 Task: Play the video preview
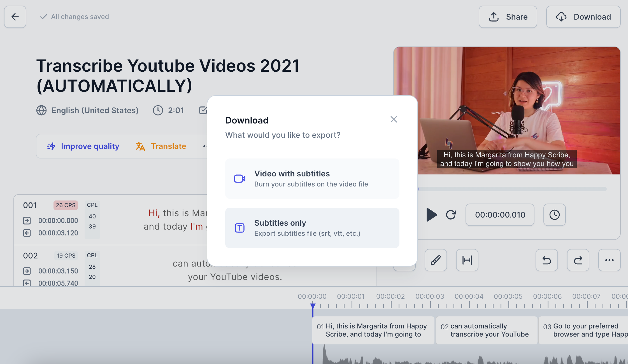click(431, 215)
